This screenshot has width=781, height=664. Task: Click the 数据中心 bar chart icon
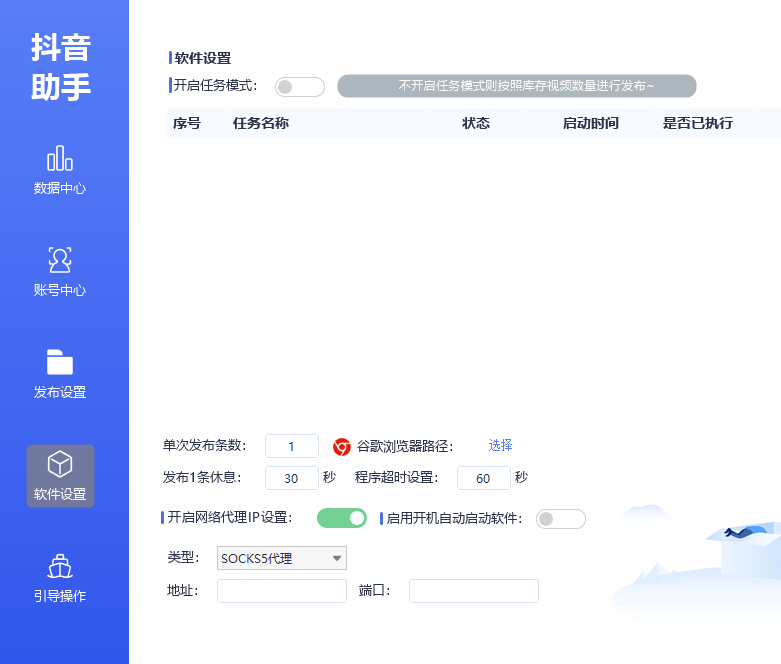(x=60, y=158)
